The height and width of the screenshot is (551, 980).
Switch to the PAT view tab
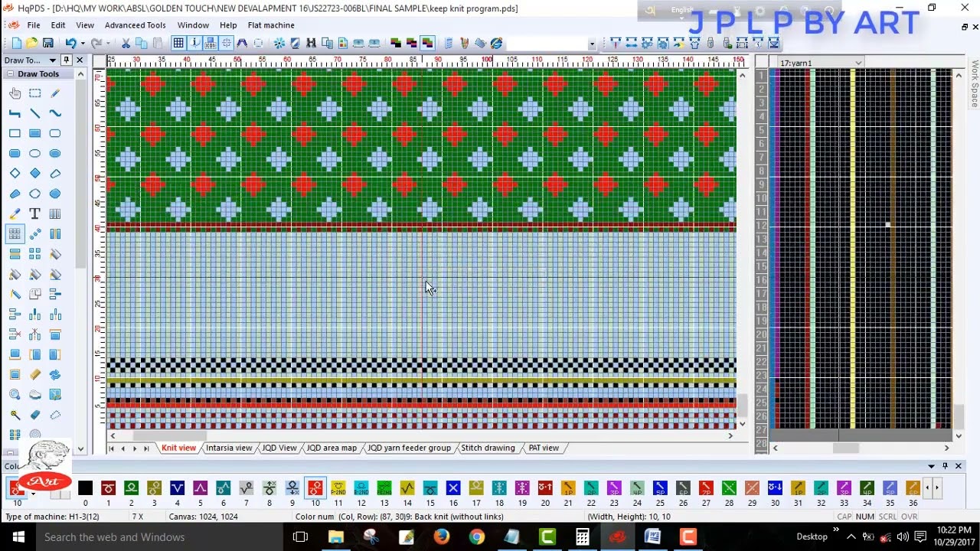click(x=544, y=448)
